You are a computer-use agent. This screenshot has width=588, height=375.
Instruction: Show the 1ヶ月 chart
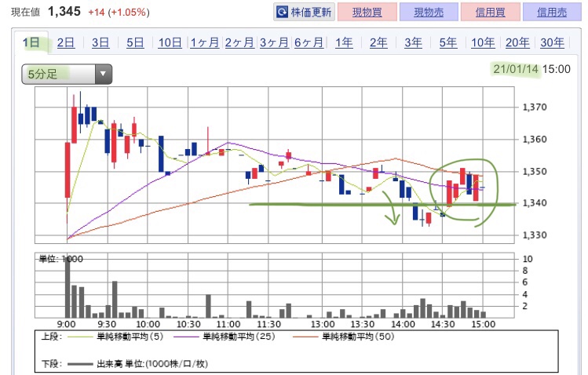(x=204, y=42)
